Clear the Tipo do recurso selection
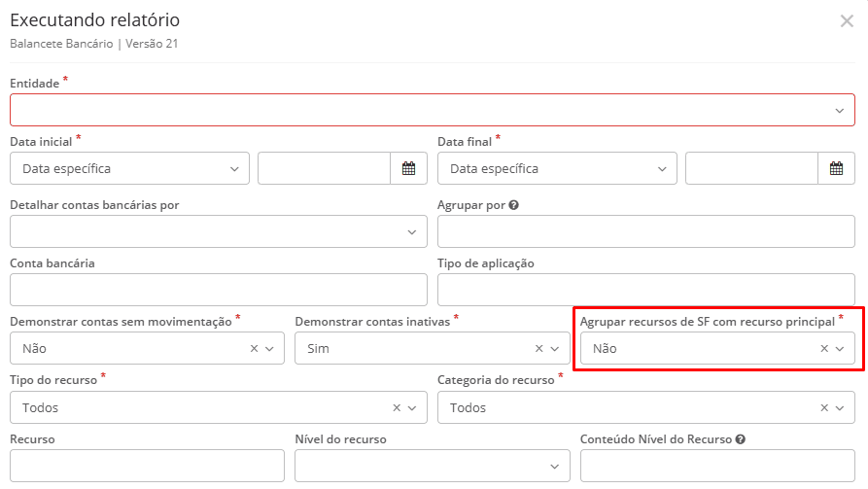Image resolution: width=868 pixels, height=489 pixels. pyautogui.click(x=397, y=407)
